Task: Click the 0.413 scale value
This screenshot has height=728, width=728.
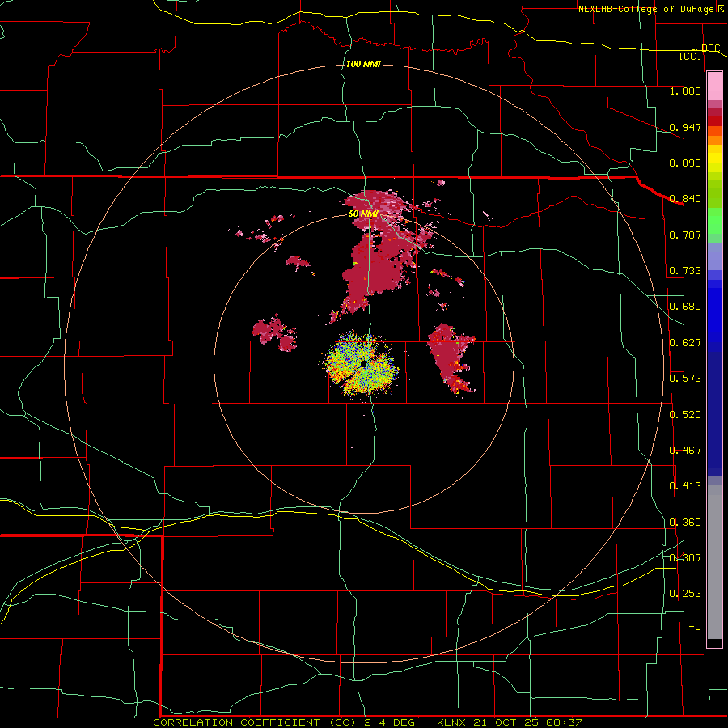Action: tap(685, 486)
